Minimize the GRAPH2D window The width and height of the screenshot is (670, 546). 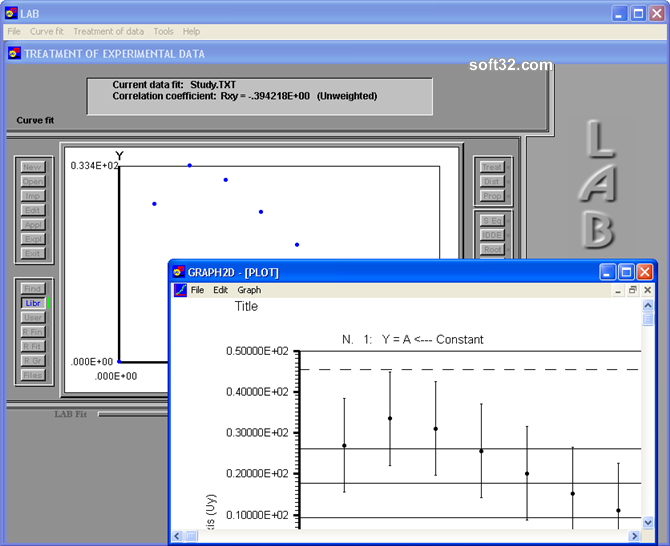tap(607, 272)
